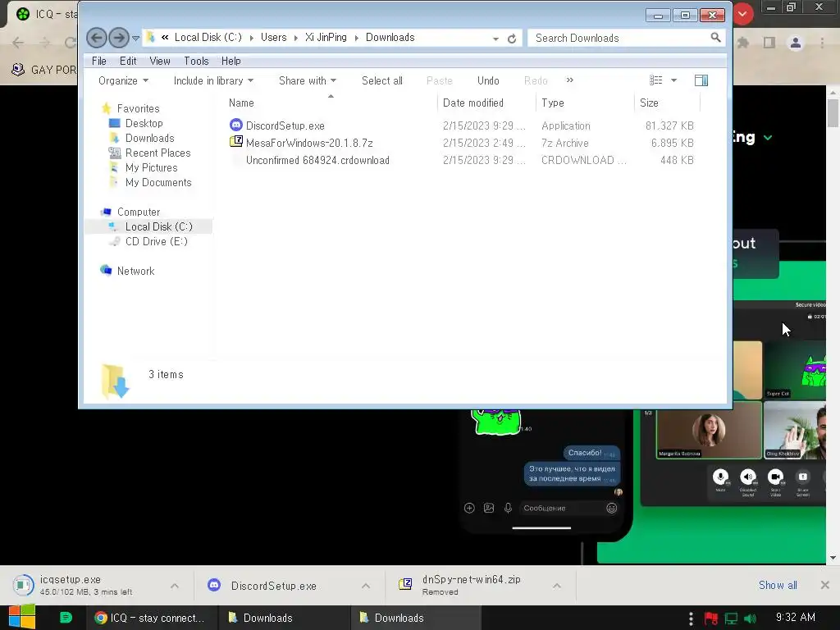The image size is (840, 630).
Task: Open Desktop in navigation pane
Action: (x=144, y=123)
